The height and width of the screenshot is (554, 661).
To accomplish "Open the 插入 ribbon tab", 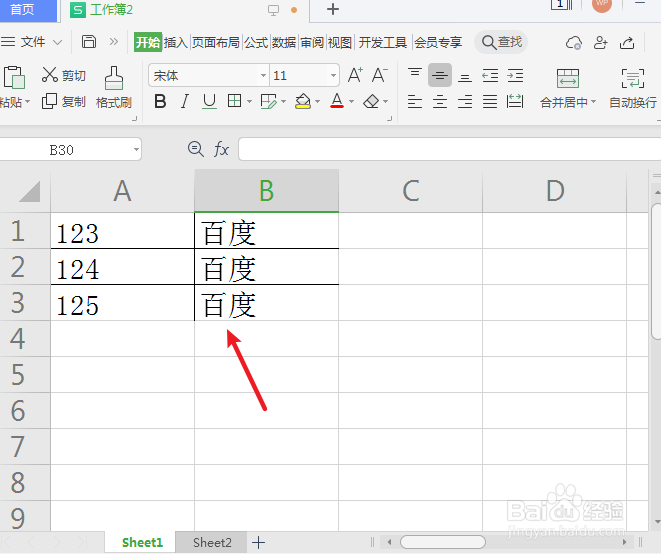I will point(176,42).
